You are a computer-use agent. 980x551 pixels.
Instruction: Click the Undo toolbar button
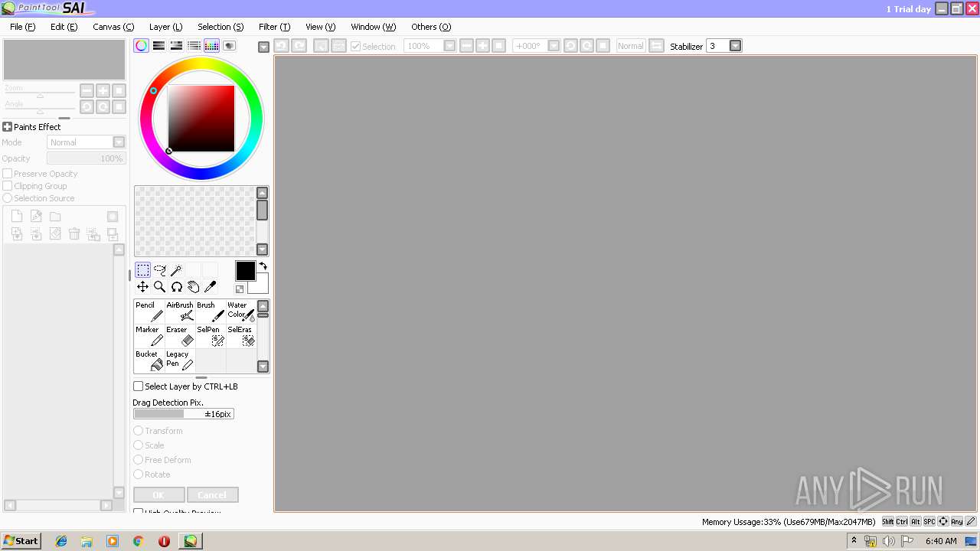pyautogui.click(x=281, y=46)
